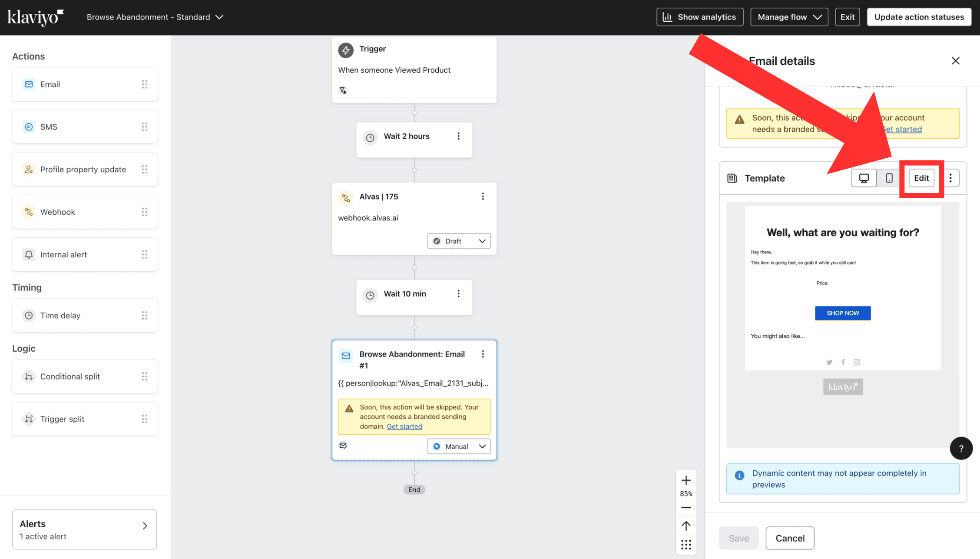Click Internal alert drag handle

point(144,255)
